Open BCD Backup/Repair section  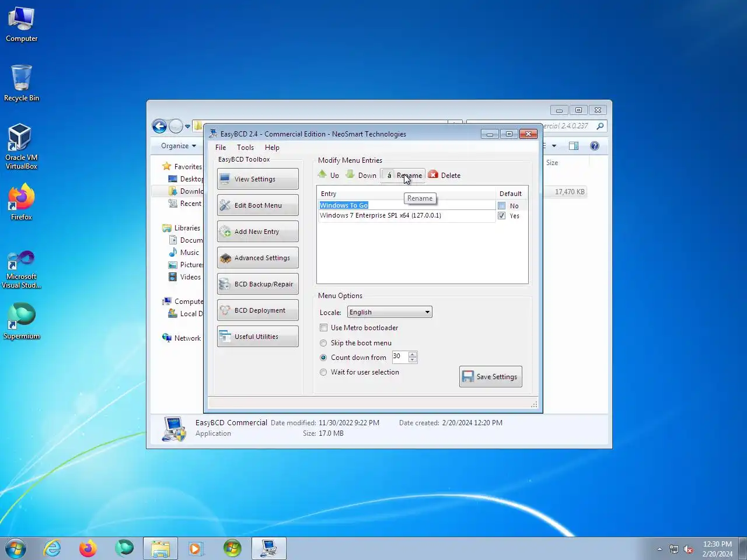pyautogui.click(x=257, y=284)
